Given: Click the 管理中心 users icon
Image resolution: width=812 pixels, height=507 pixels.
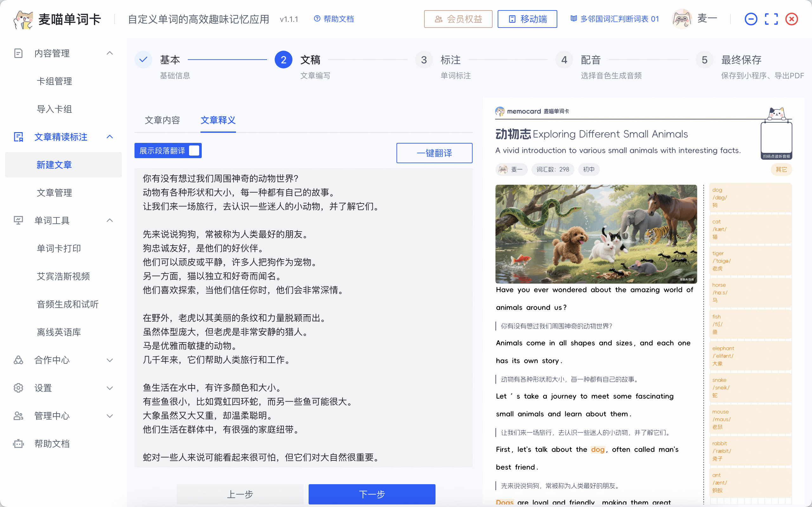Looking at the screenshot, I should 18,416.
